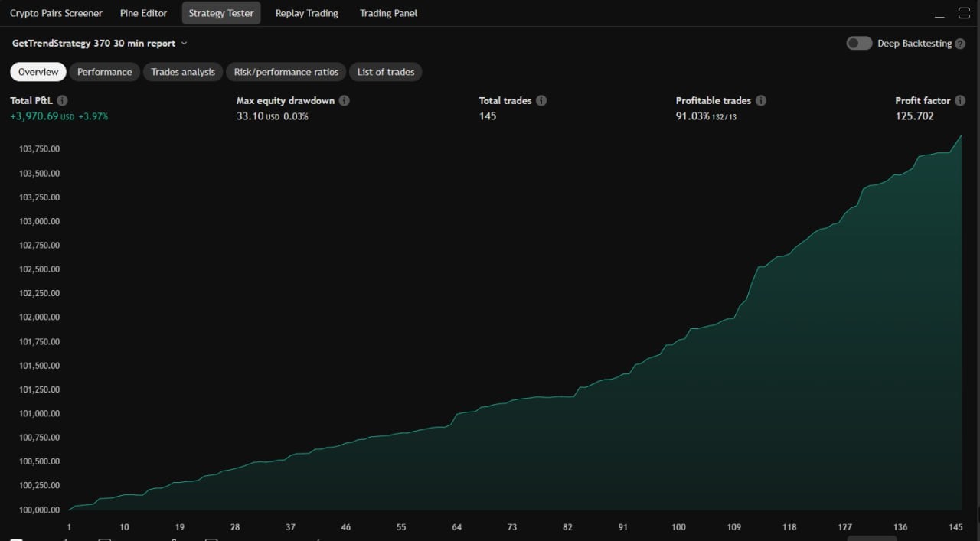Open the Performance report view
Viewport: 980px width, 541px height.
click(104, 71)
